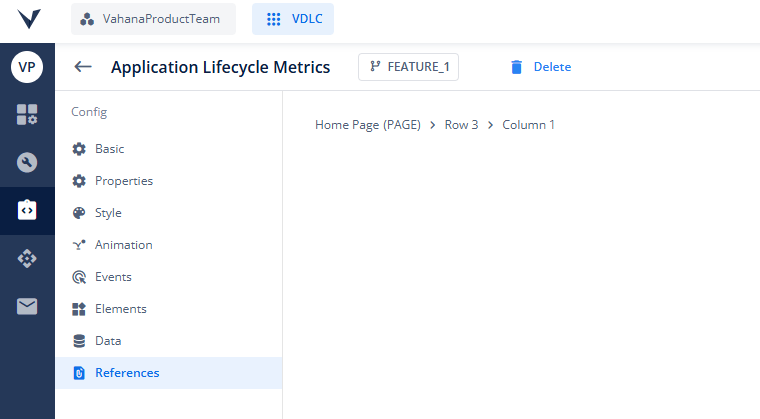
Task: Click the Vahana logo icon
Action: [29, 19]
